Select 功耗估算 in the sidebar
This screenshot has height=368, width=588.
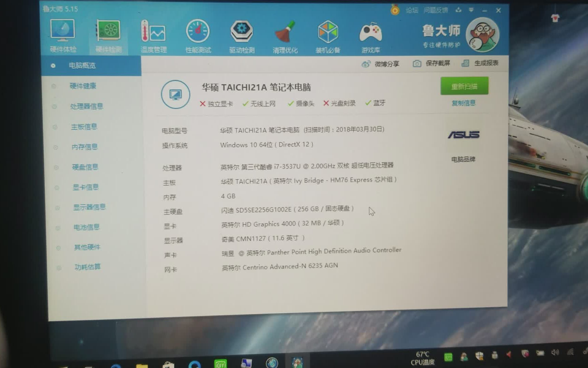point(88,267)
